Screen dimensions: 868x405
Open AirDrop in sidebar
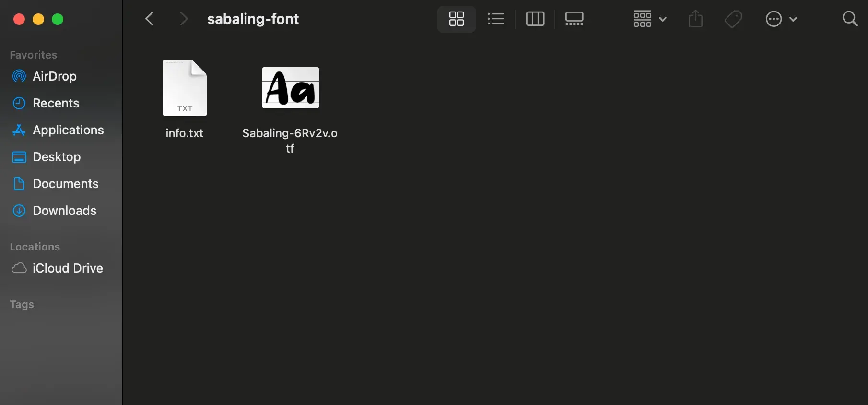[54, 76]
